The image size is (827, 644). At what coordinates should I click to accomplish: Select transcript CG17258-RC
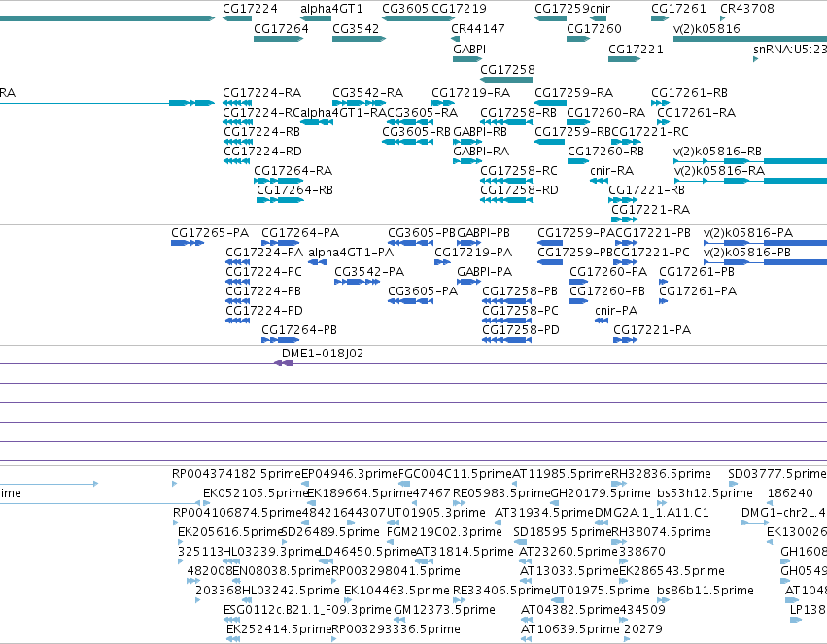coord(506,181)
